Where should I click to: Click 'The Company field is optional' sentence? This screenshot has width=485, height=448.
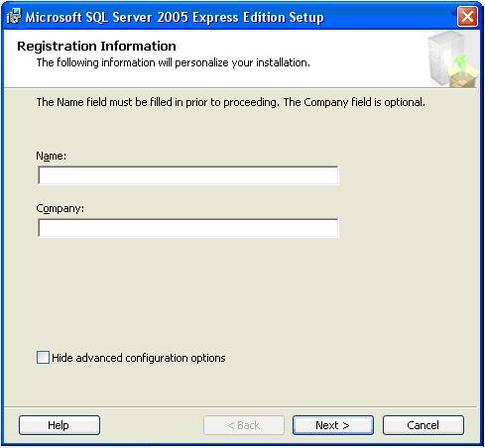point(354,102)
